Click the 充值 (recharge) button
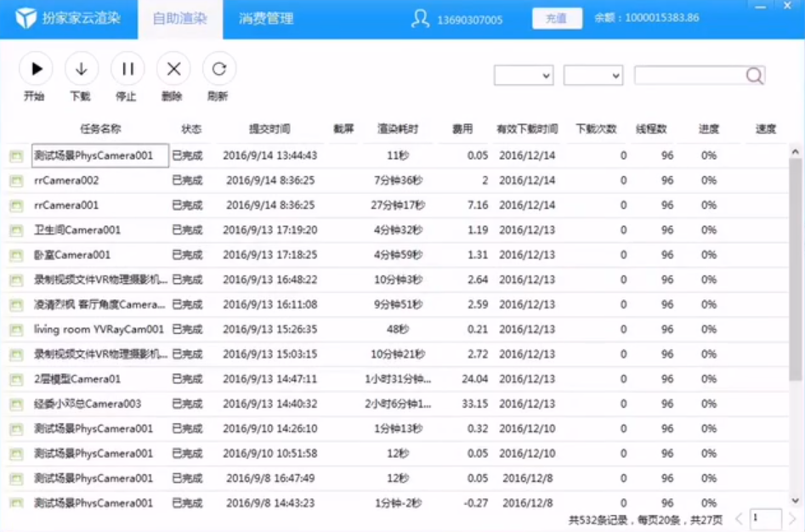This screenshot has height=532, width=805. point(557,17)
